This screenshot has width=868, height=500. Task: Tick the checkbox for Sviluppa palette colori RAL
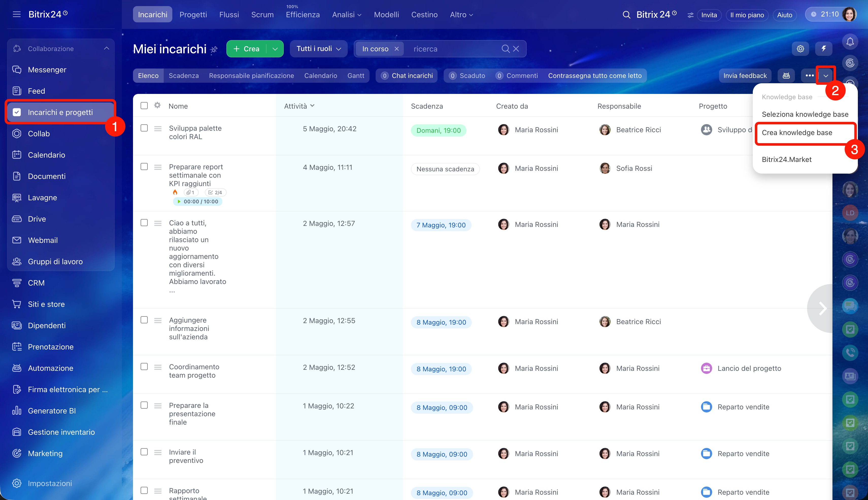pyautogui.click(x=144, y=128)
